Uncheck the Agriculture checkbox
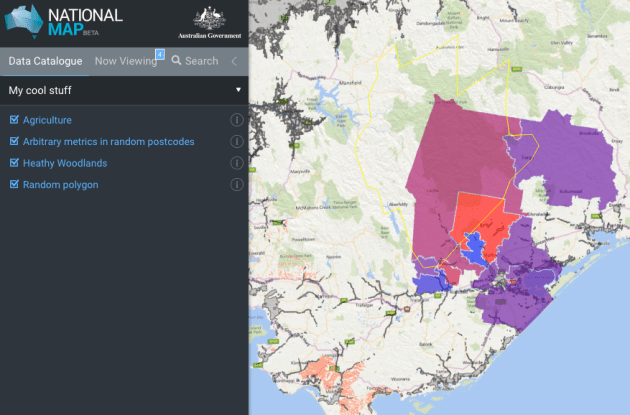 click(14, 120)
